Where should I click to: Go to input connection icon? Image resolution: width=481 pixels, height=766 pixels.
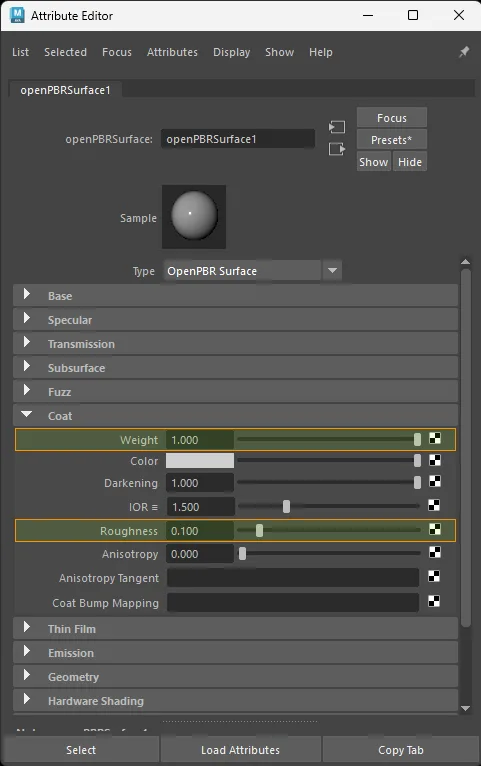point(337,128)
